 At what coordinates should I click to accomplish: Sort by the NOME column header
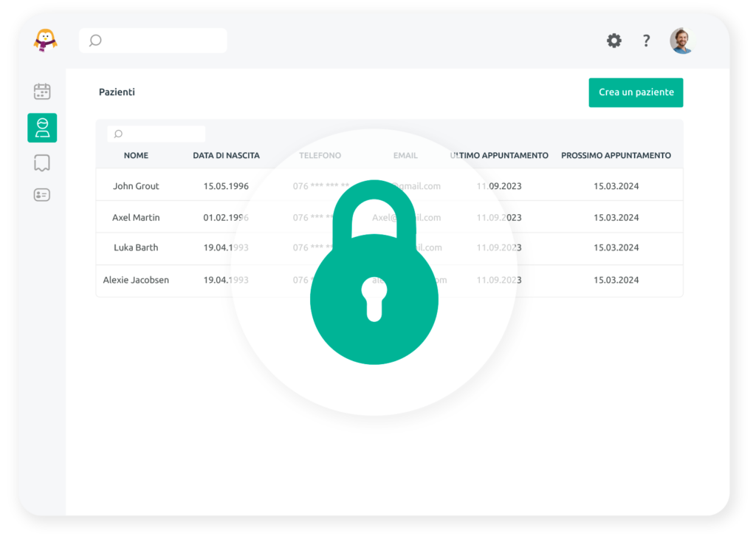tap(136, 155)
